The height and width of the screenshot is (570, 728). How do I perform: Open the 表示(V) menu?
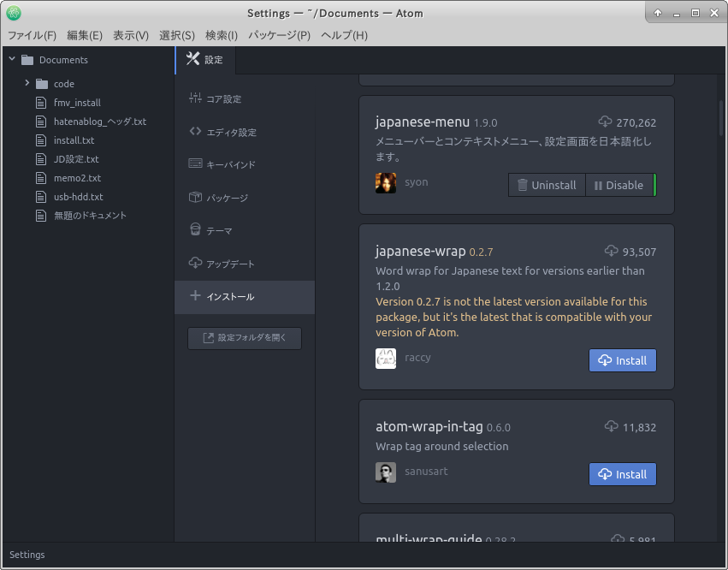coord(131,35)
